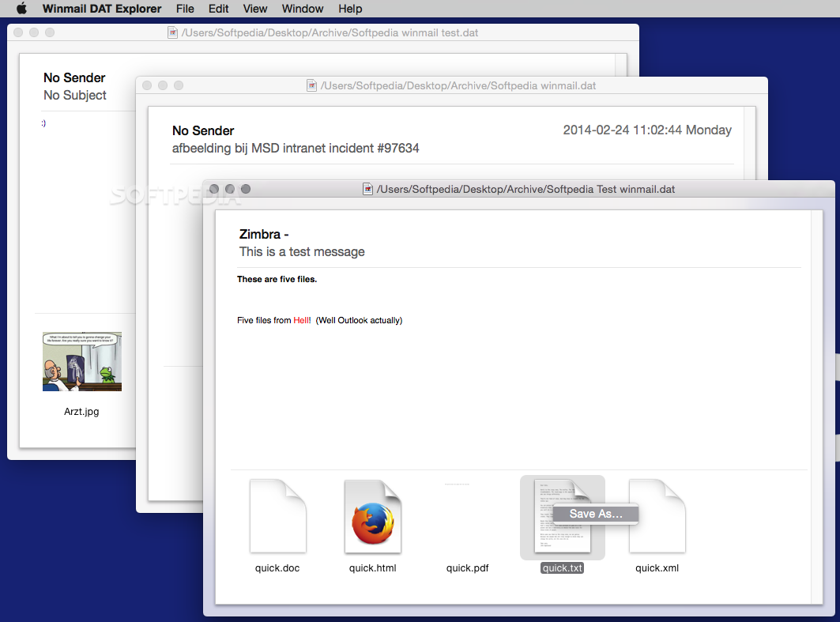Open the View menu

click(255, 9)
